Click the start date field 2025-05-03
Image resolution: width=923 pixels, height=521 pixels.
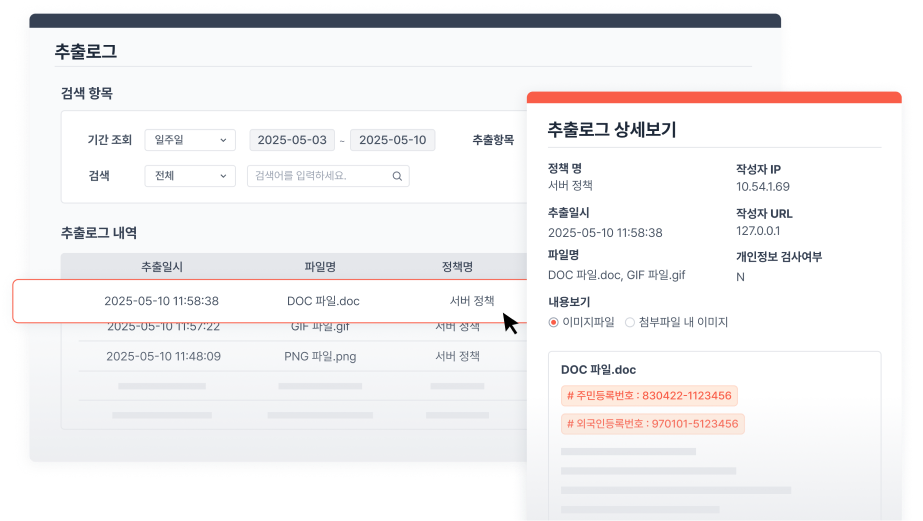(292, 140)
